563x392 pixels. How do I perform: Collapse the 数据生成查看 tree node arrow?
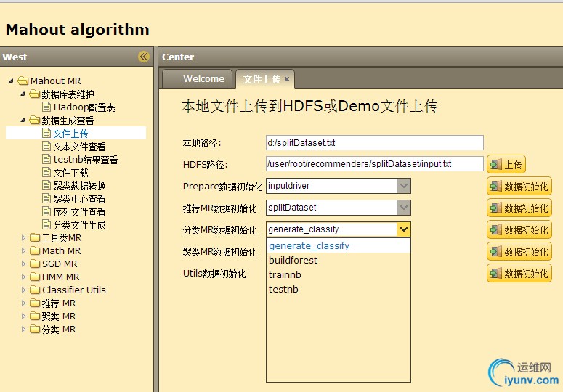23,121
